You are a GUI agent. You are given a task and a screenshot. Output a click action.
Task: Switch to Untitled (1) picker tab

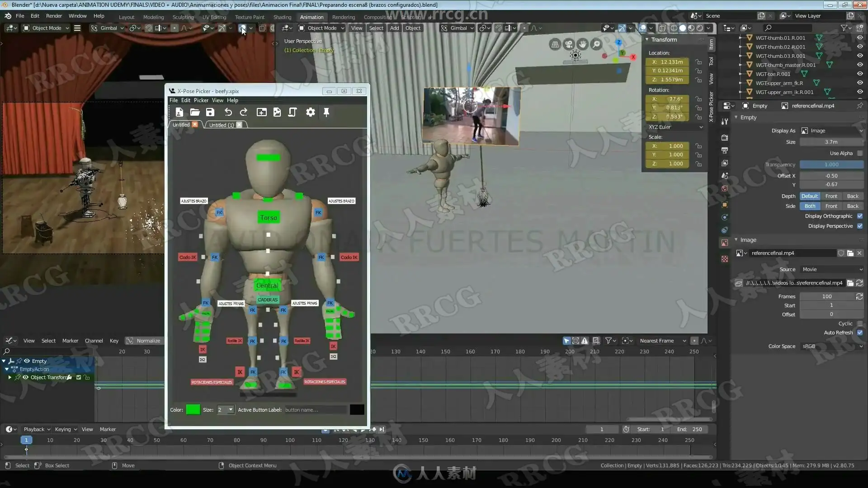tap(221, 125)
